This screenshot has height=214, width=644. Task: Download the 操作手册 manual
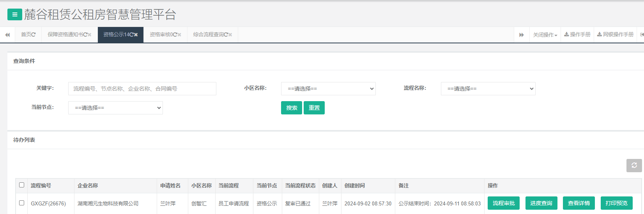[x=577, y=35]
